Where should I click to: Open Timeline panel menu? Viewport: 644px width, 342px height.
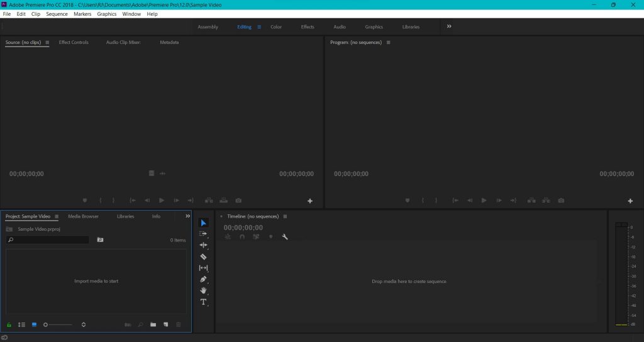(x=285, y=216)
